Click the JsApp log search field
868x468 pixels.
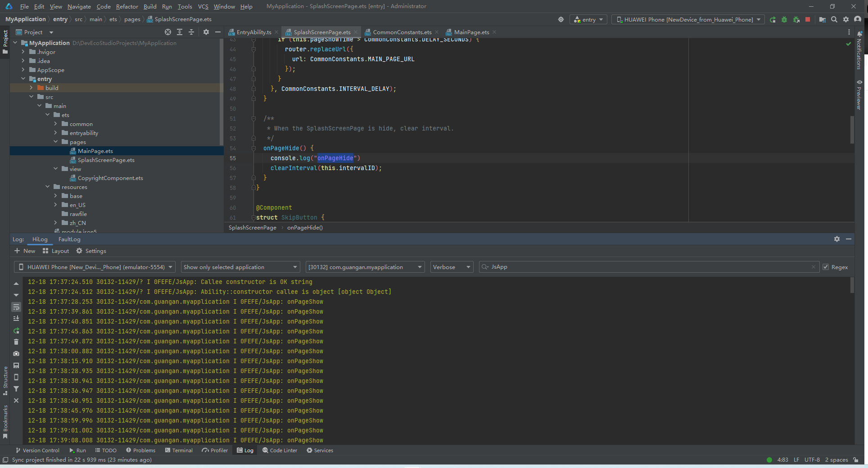[x=648, y=267]
